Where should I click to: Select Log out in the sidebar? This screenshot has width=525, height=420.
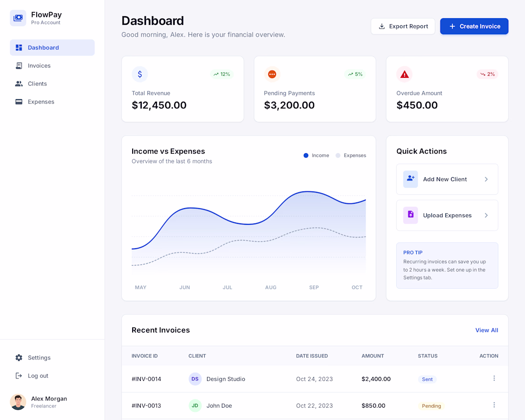52,376
